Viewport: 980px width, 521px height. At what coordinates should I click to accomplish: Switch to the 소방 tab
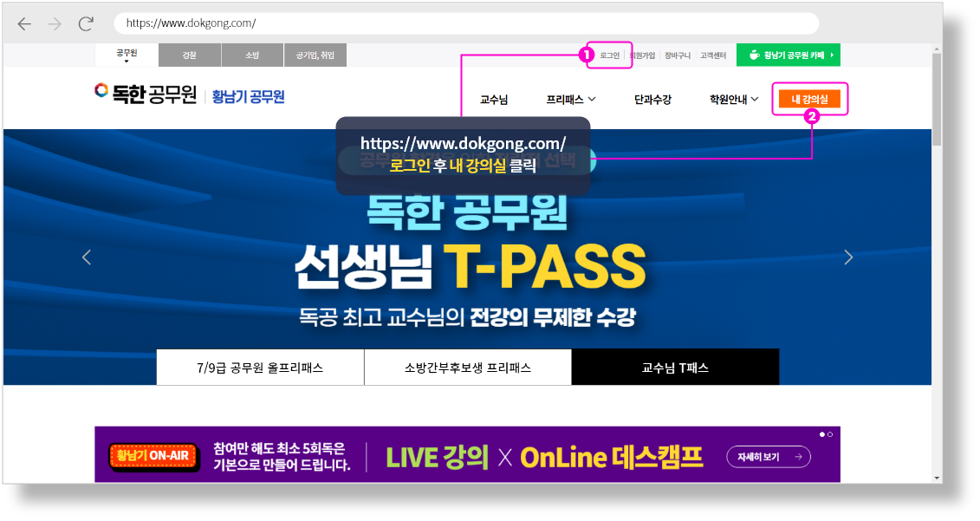[252, 55]
